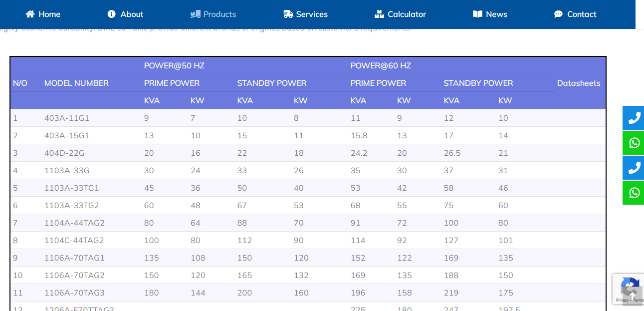Click the Calculator boxes icon

tap(379, 14)
